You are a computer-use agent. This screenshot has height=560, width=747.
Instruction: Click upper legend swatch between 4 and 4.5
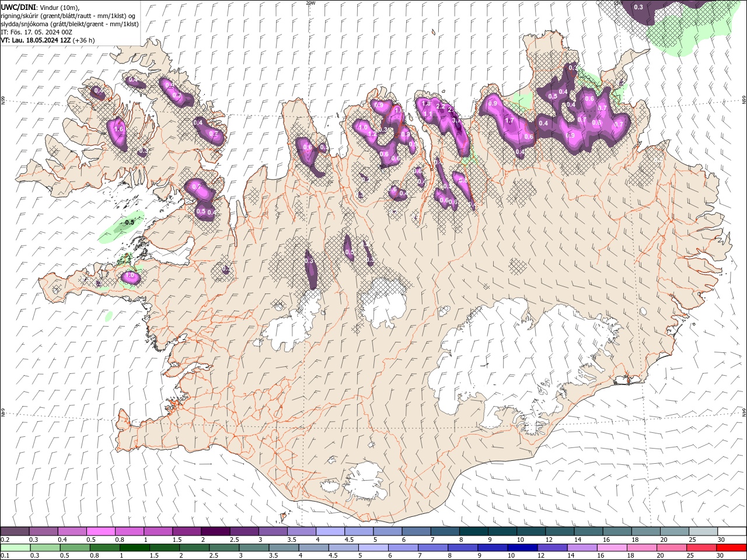pyautogui.click(x=330, y=531)
